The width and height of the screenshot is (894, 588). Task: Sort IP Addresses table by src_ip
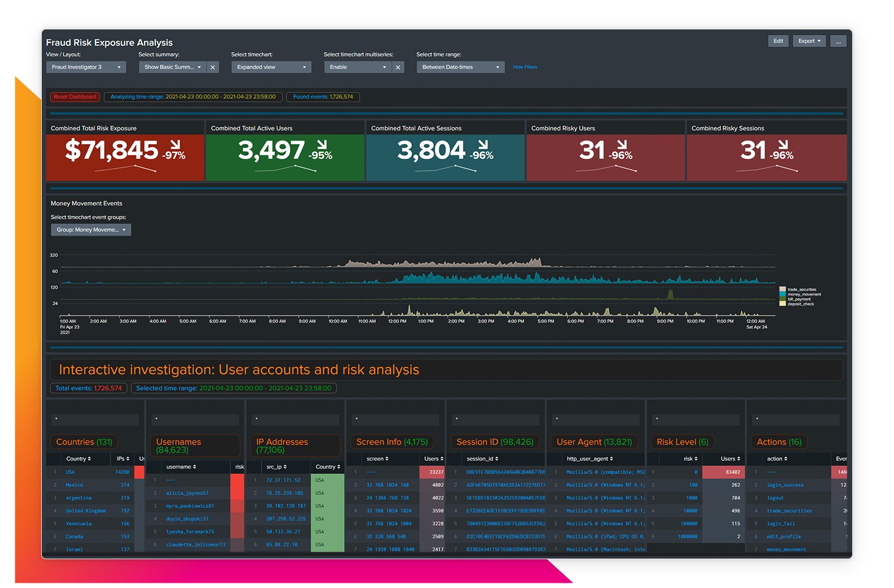276,467
